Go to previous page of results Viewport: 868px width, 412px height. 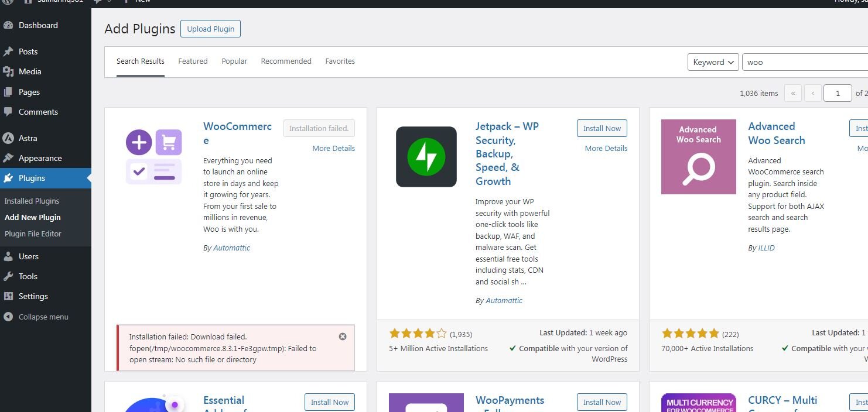click(x=813, y=93)
